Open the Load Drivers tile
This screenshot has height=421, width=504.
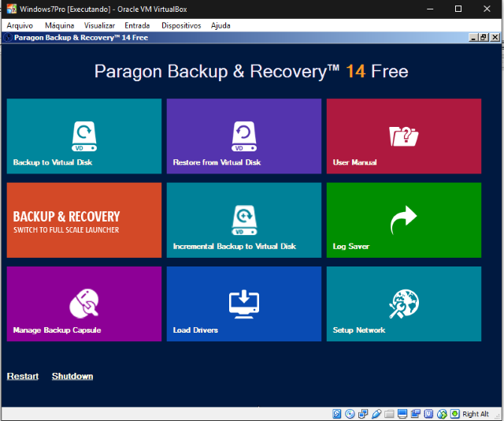point(244,304)
